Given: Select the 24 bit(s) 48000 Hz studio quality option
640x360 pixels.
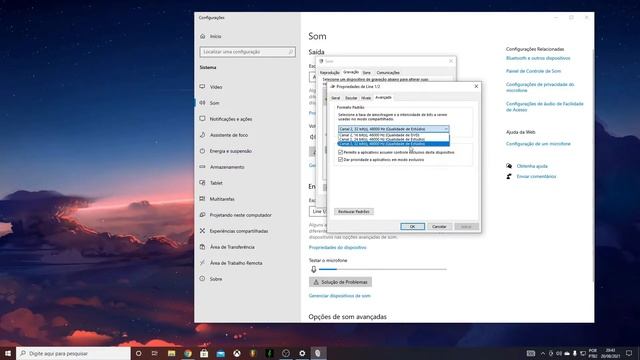Looking at the screenshot, I should (x=393, y=139).
